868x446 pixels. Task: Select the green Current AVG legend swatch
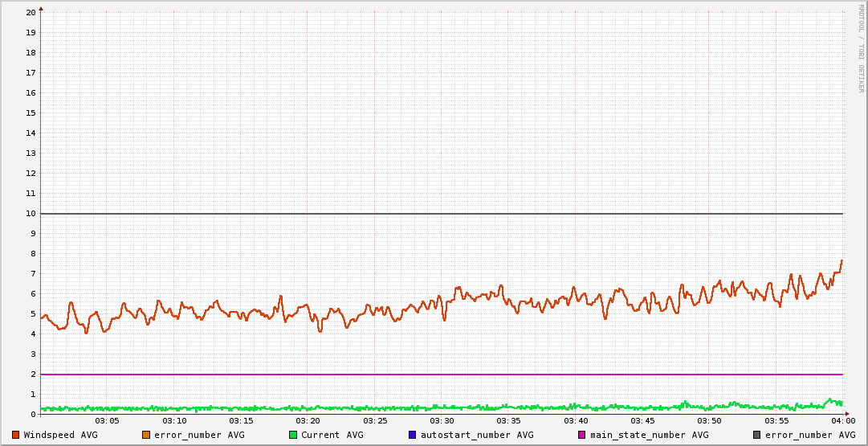click(293, 435)
